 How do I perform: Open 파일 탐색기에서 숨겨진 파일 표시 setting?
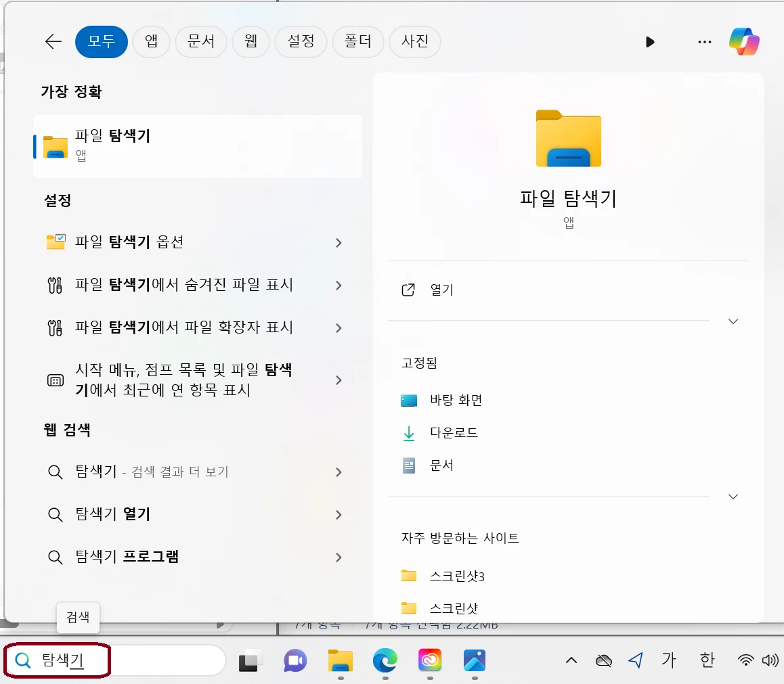183,286
